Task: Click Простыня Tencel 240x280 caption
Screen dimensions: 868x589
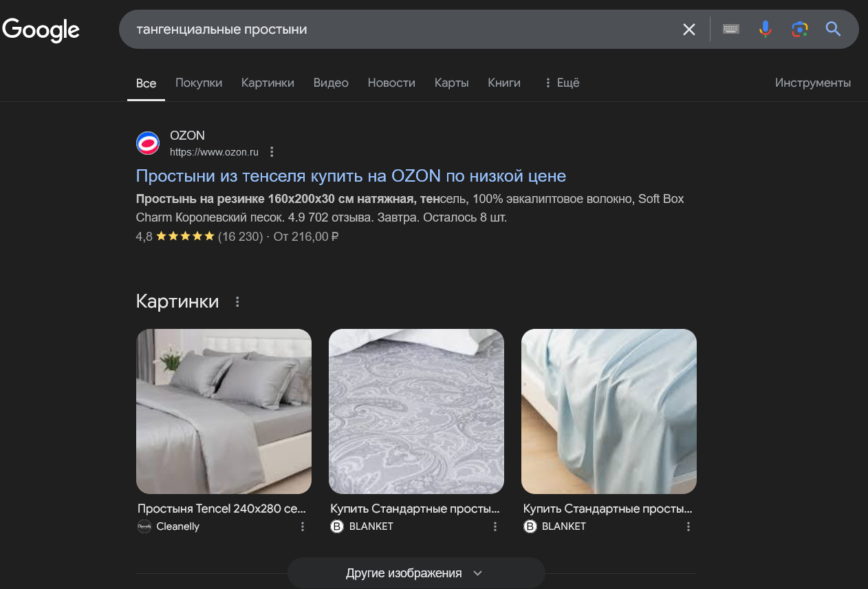Action: coord(221,509)
